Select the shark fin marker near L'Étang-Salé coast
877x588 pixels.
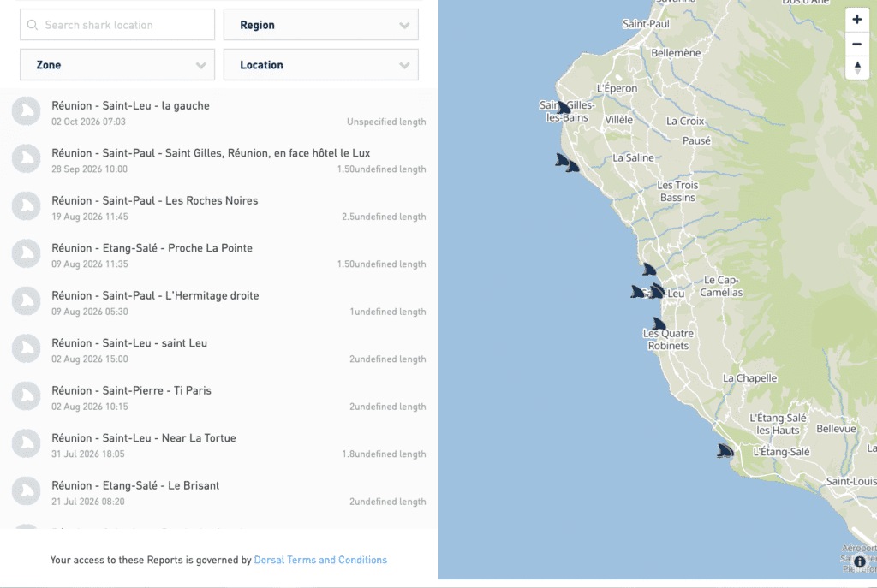click(x=725, y=450)
